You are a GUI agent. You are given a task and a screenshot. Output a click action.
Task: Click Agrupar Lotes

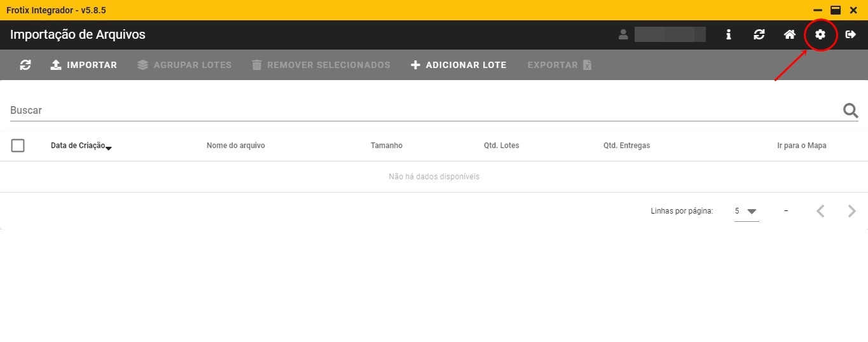(x=184, y=65)
